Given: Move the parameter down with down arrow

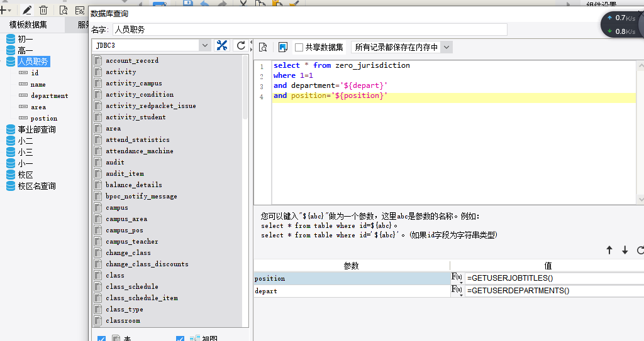Looking at the screenshot, I should (625, 250).
